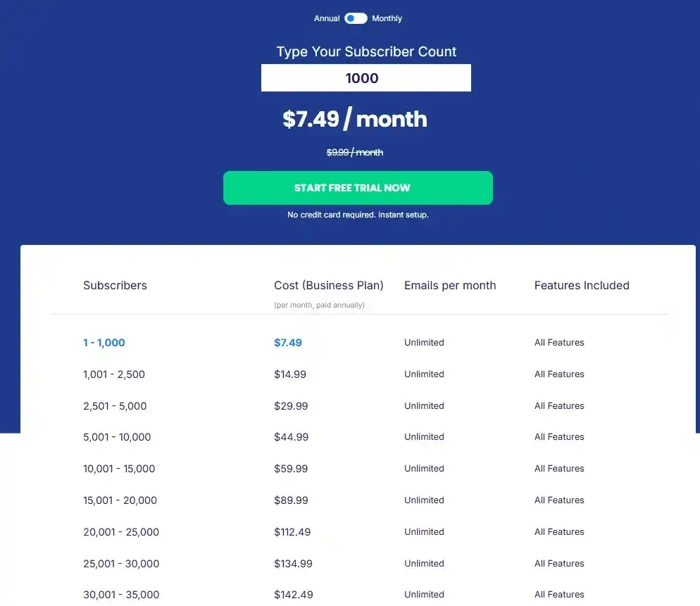Click 'No credit card required' text below button
This screenshot has width=700, height=606.
356,215
